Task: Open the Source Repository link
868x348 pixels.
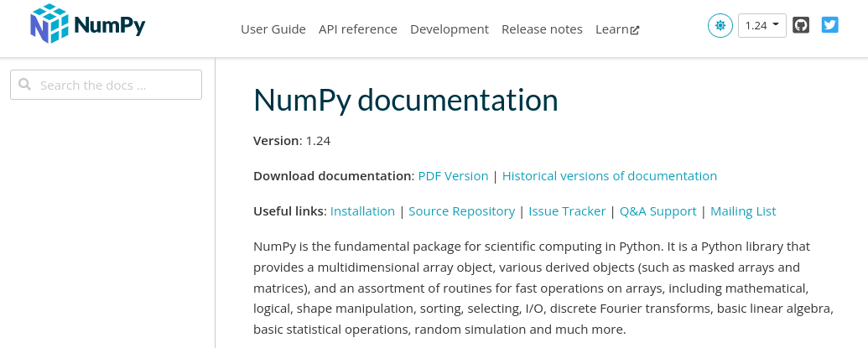Action: [462, 211]
